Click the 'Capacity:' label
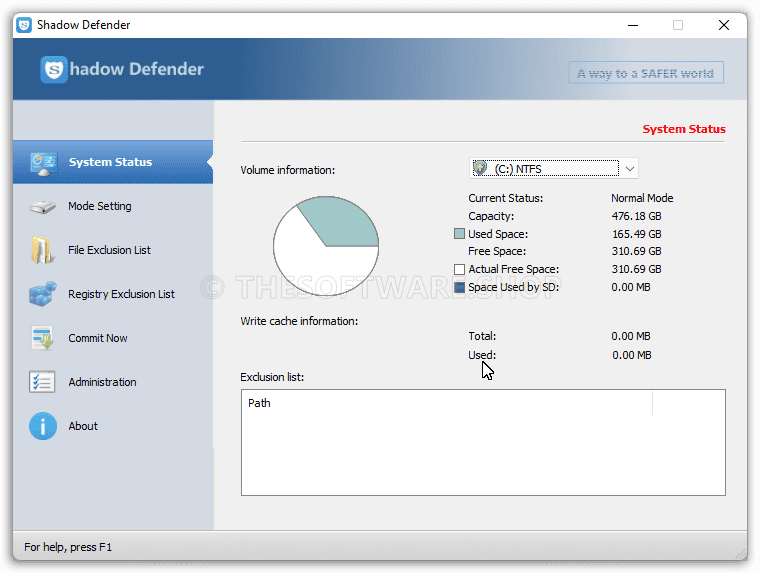 tap(491, 216)
